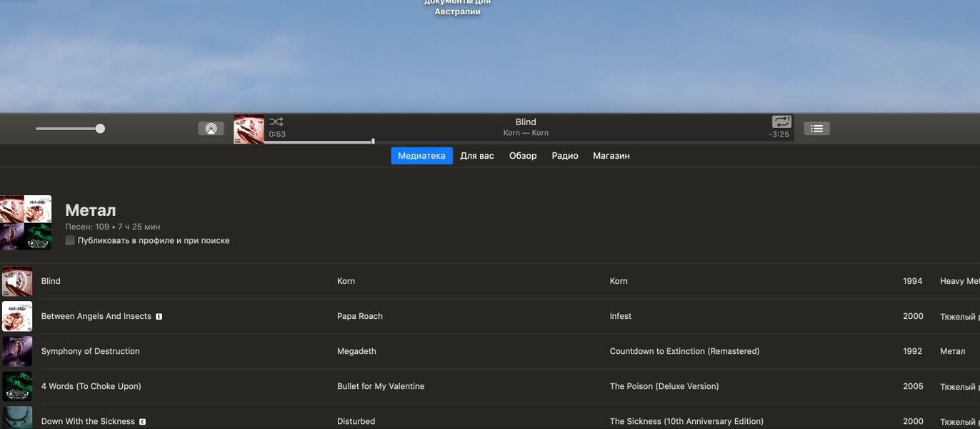Click year 1994 in Blind row
The image size is (980, 429).
[913, 281]
